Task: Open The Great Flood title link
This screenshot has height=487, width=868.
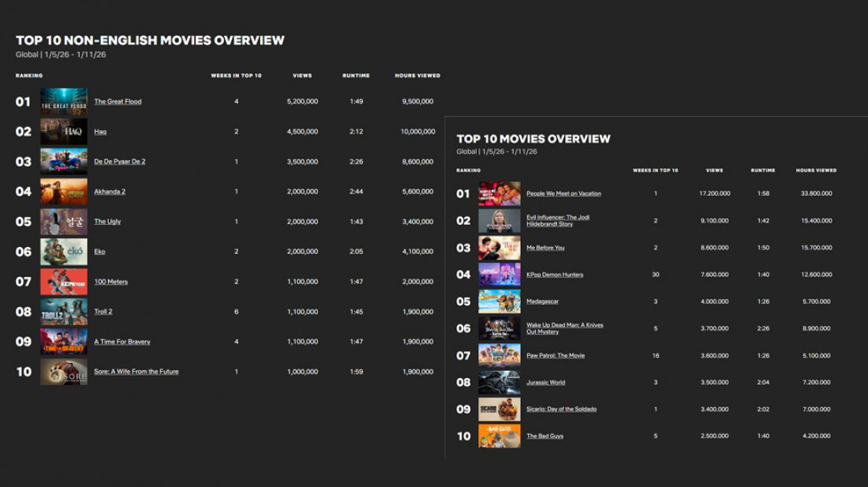Action: click(118, 102)
